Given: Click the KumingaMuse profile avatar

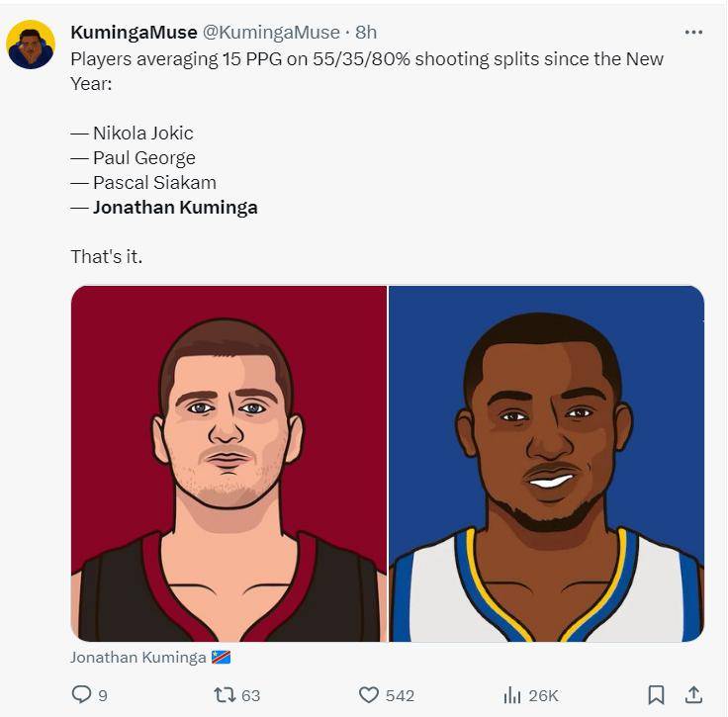Looking at the screenshot, I should pyautogui.click(x=31, y=45).
